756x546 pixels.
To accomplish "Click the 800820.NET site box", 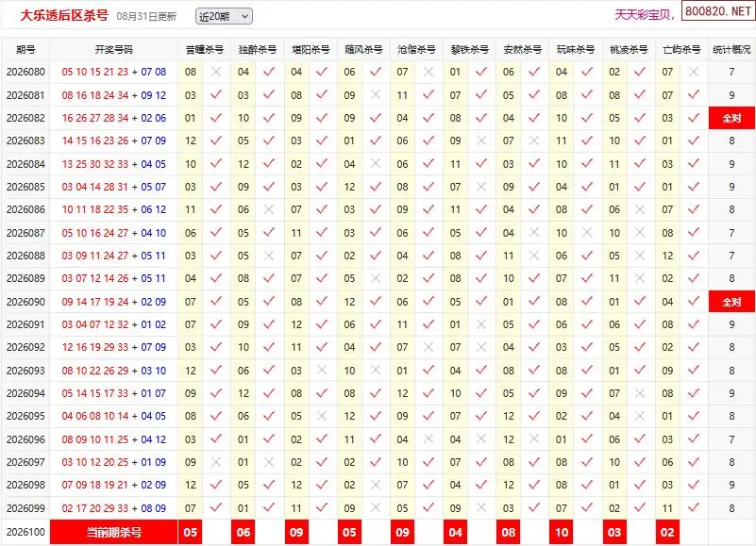I will pyautogui.click(x=718, y=11).
